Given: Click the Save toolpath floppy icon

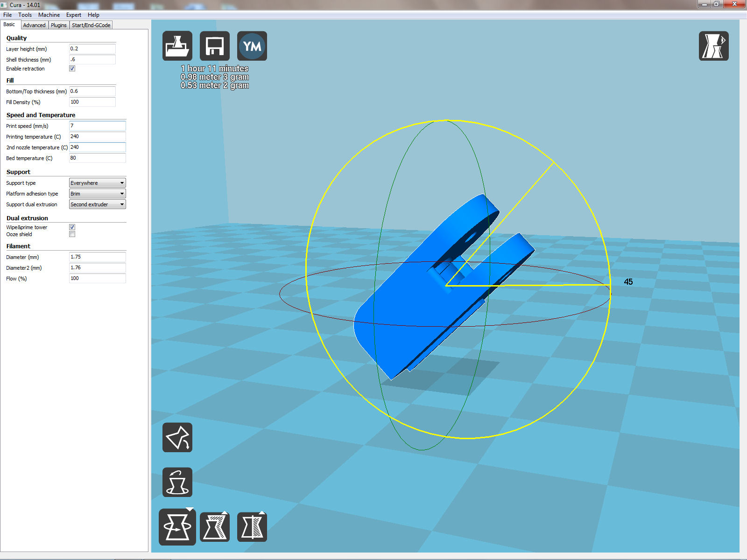Looking at the screenshot, I should point(215,46).
